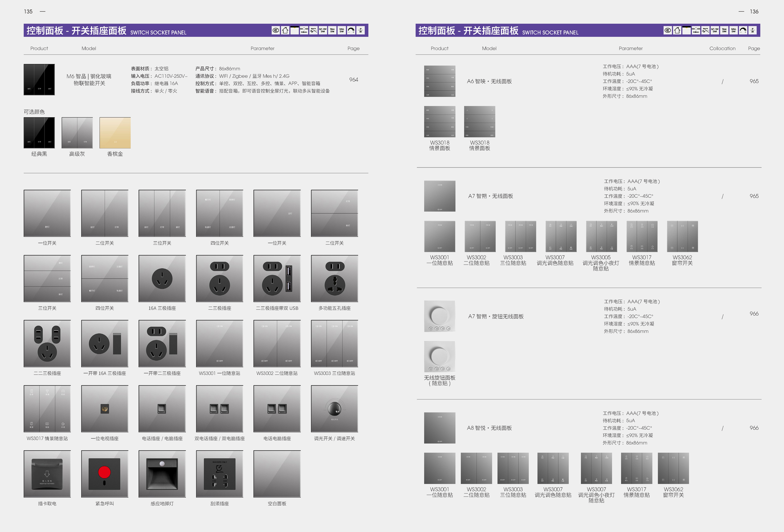
Task: Click page number 964 of M6 product
Action: coord(353,80)
